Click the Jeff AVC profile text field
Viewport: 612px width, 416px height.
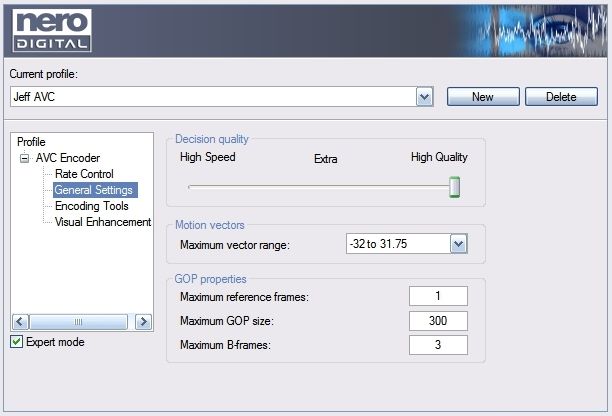[x=213, y=97]
